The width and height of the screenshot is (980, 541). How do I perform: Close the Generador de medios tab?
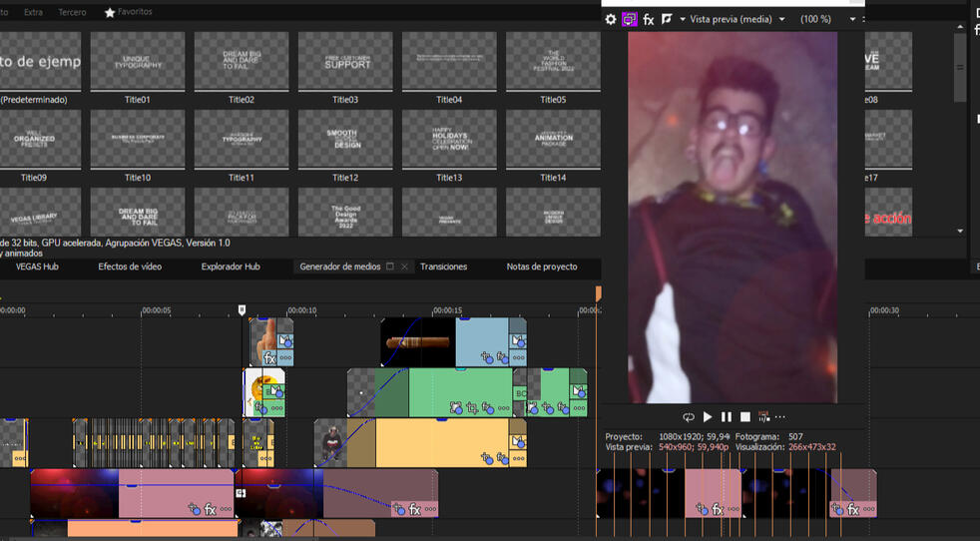tap(404, 267)
